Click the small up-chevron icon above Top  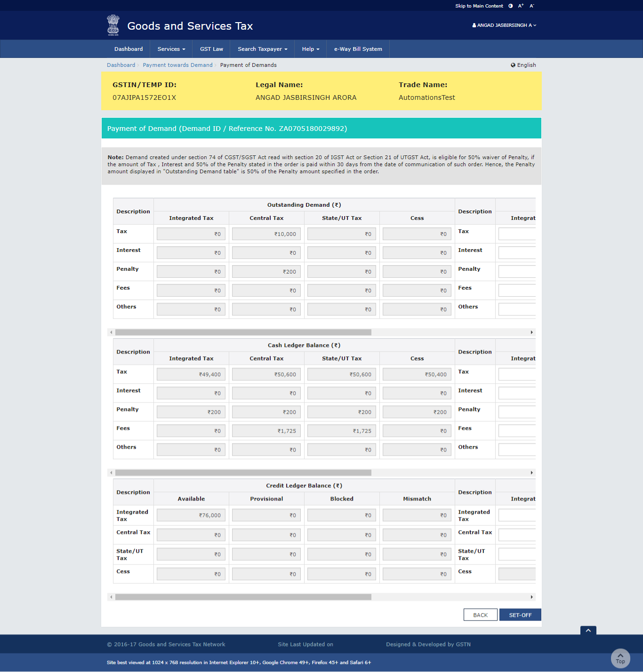tap(588, 631)
